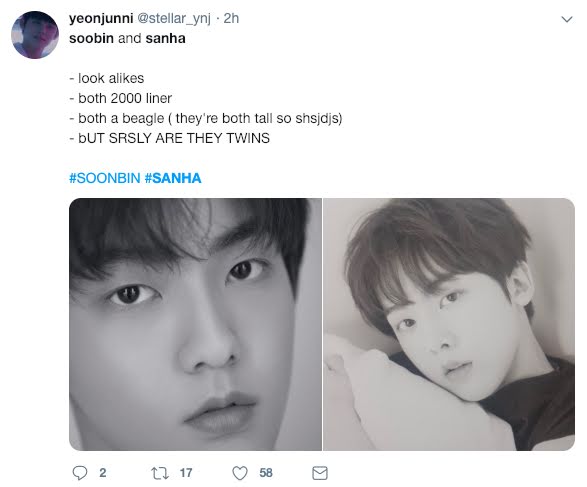Click the yeonjunni display name
The width and height of the screenshot is (587, 487).
point(101,18)
